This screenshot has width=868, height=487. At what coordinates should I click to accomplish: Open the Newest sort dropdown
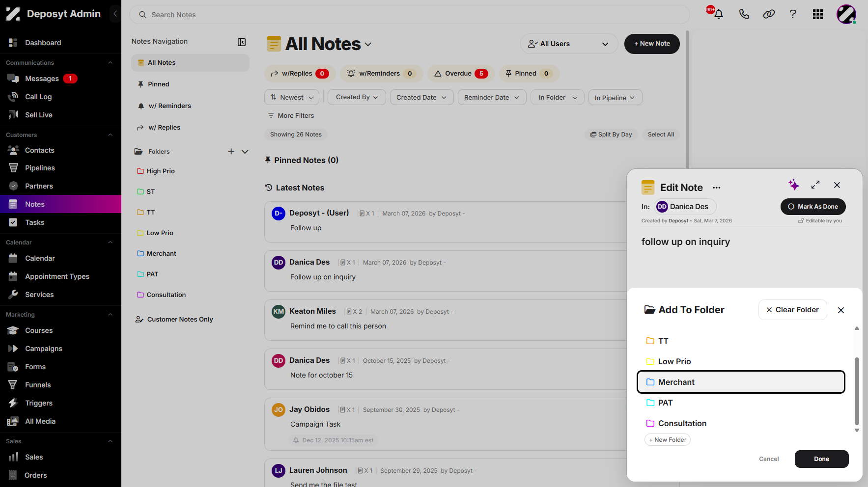point(292,97)
